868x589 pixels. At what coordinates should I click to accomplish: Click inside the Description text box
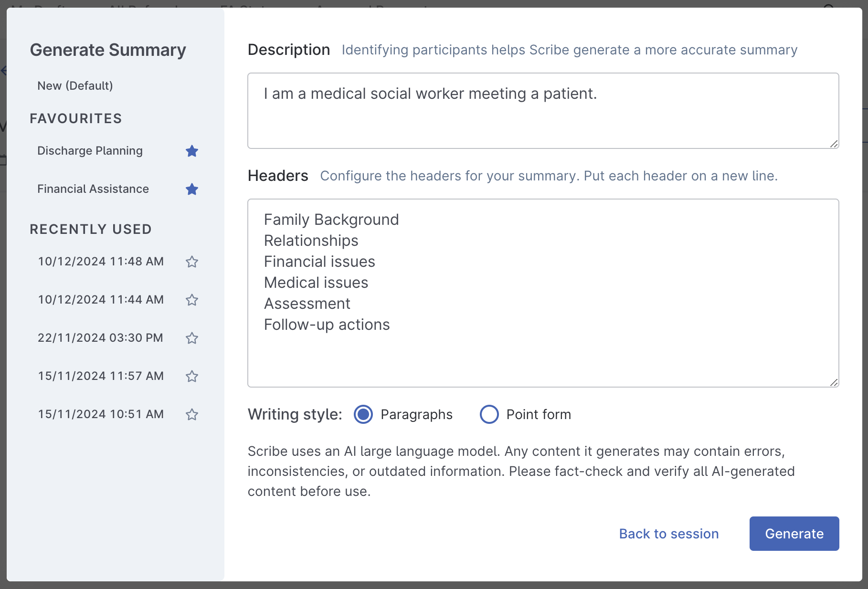coord(525,111)
